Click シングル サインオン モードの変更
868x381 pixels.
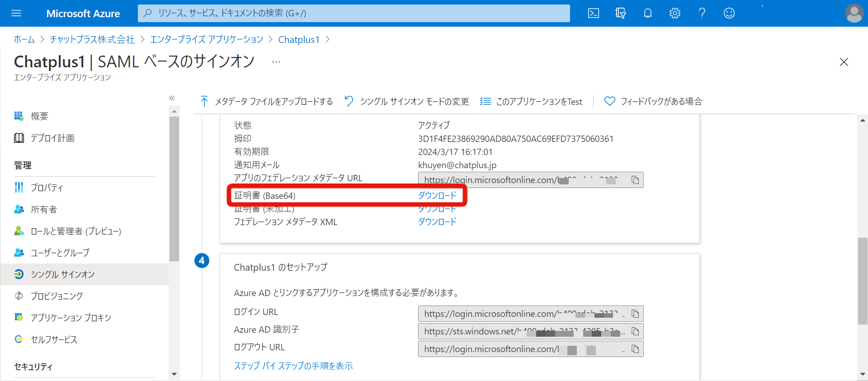(406, 101)
